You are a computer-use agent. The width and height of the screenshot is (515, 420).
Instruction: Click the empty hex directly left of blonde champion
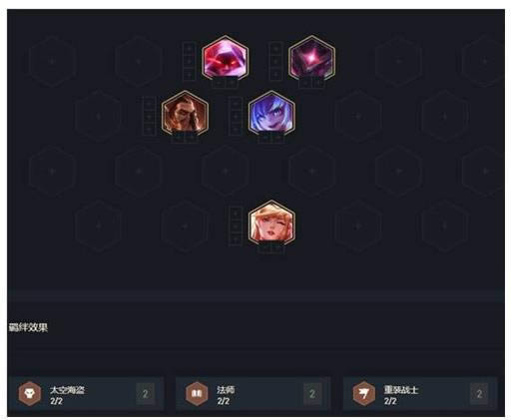185,226
